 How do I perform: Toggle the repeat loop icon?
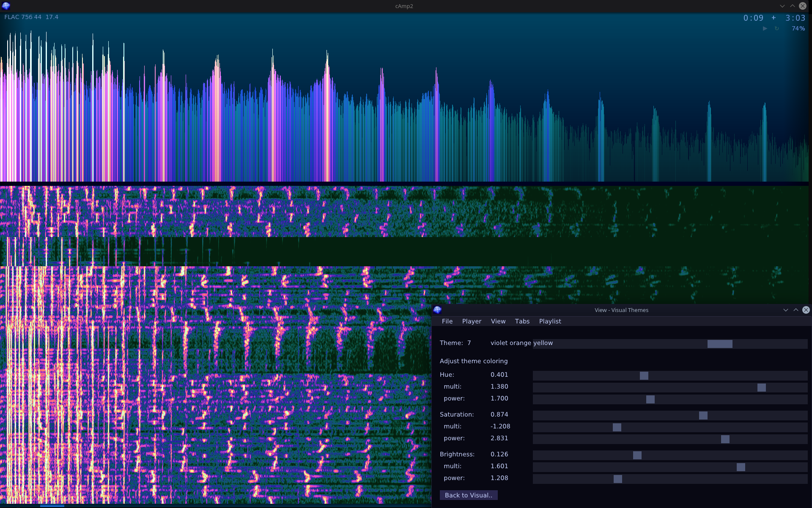pos(776,28)
